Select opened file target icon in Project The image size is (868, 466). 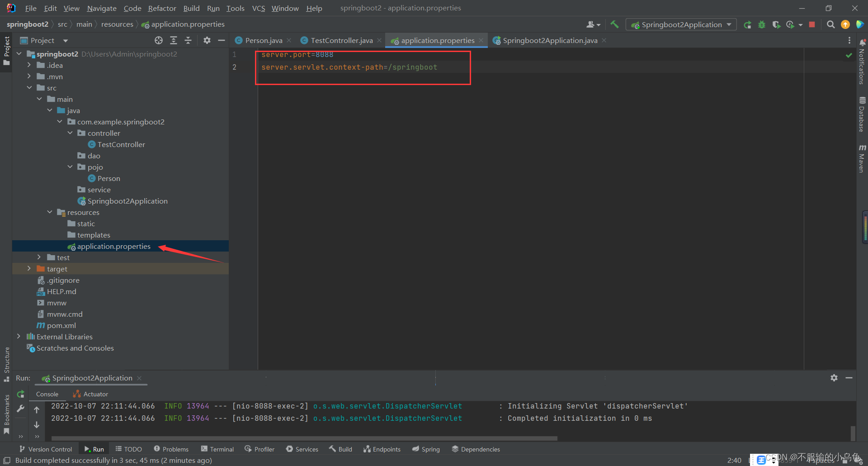(159, 40)
